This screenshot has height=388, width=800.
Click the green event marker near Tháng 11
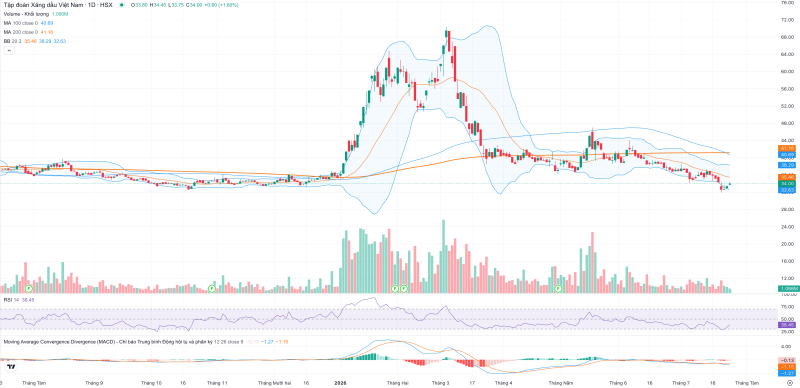tap(213, 289)
